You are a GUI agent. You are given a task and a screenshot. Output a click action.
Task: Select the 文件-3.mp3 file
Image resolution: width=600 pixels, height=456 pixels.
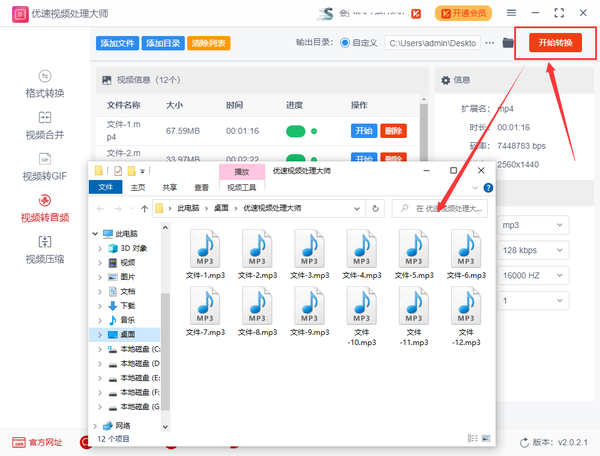[x=310, y=254]
